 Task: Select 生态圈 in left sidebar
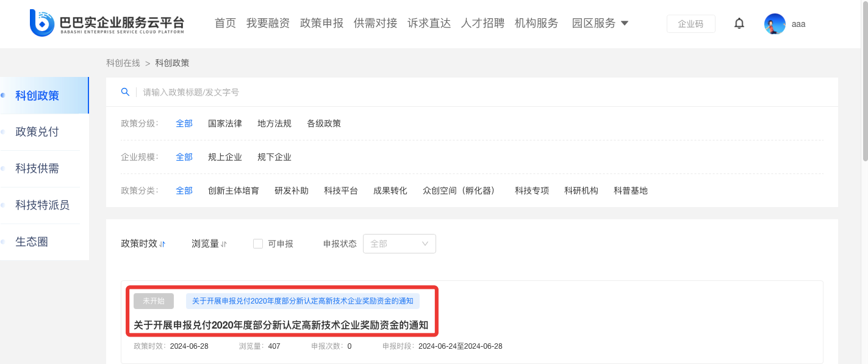click(x=44, y=242)
